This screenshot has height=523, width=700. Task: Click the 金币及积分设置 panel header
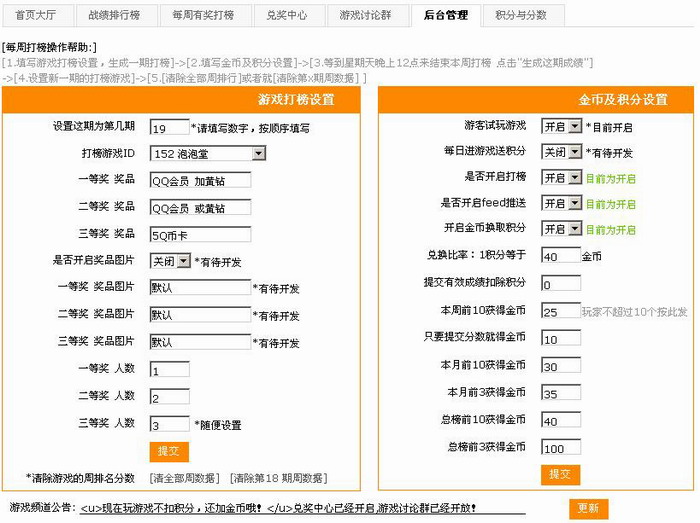536,100
